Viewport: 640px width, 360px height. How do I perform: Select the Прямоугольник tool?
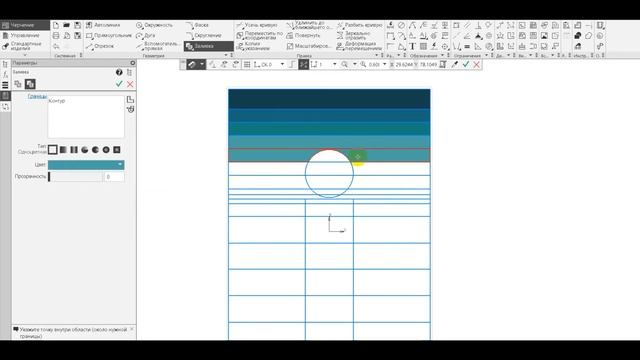coord(109,36)
